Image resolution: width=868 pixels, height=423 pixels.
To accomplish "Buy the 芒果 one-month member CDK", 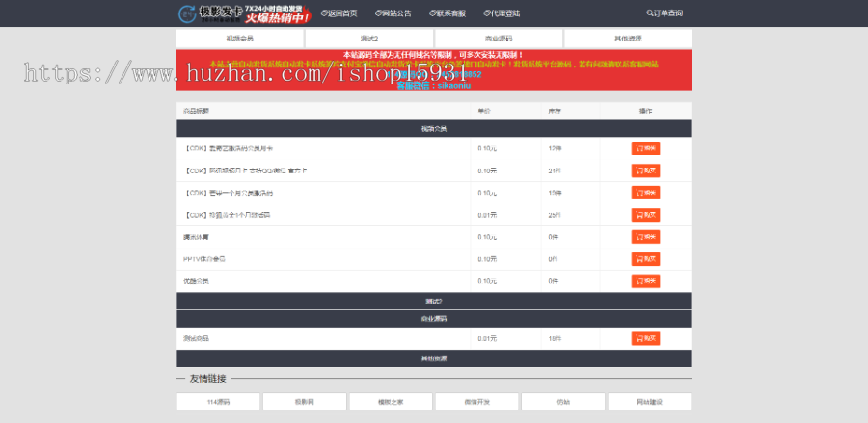I will (x=645, y=193).
